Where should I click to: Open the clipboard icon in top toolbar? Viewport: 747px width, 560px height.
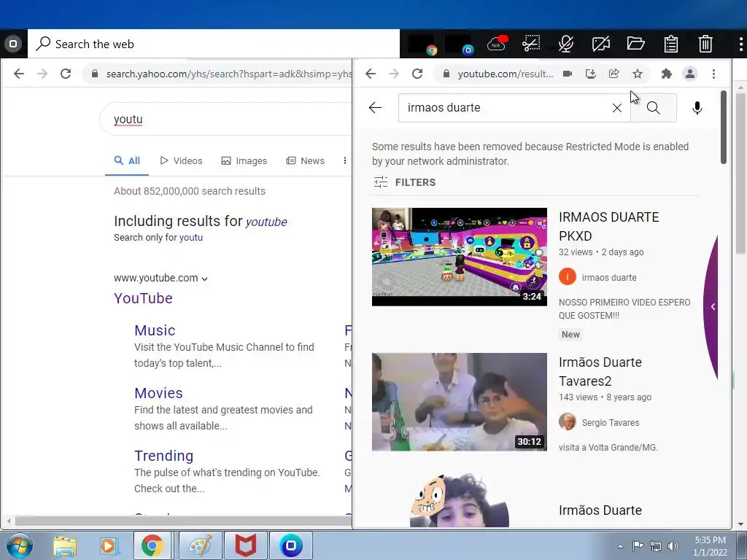point(671,44)
